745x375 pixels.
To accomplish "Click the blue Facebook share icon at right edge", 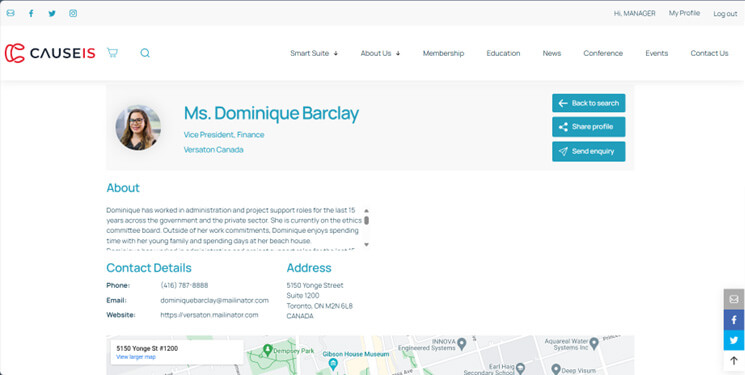I will (x=734, y=319).
